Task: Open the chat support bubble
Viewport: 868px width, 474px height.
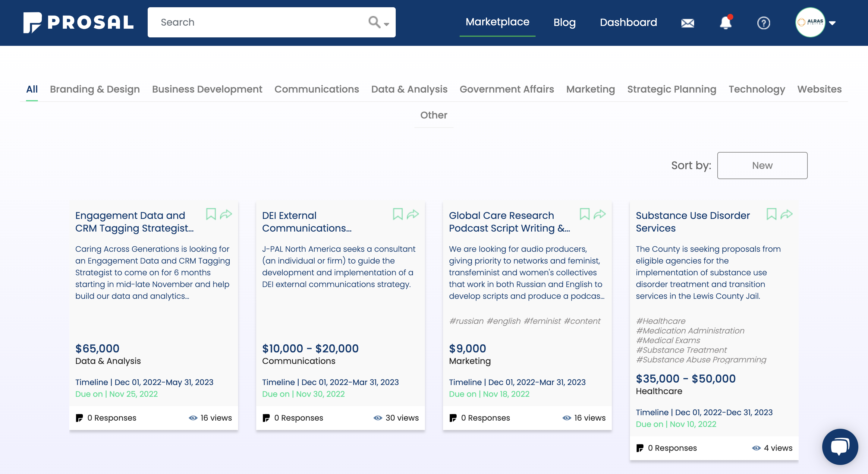Action: [840, 447]
